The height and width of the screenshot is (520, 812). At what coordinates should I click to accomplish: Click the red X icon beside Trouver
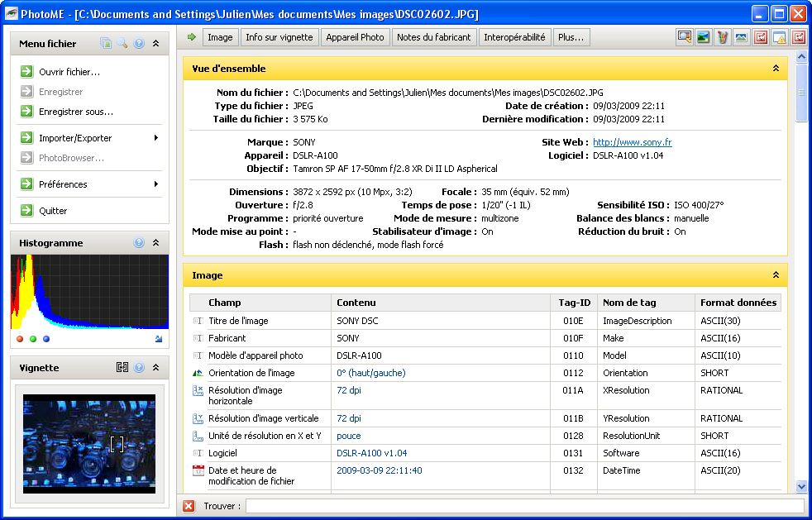pyautogui.click(x=189, y=506)
